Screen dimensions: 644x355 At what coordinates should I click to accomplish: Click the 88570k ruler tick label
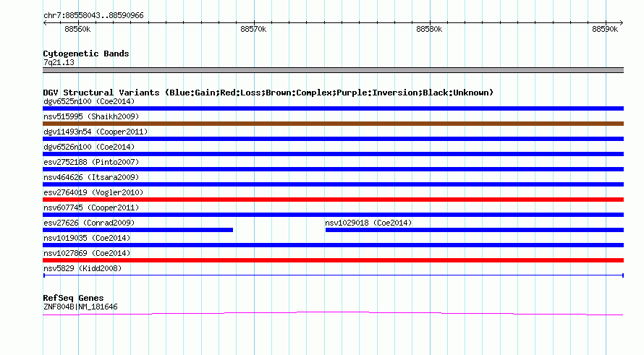pyautogui.click(x=253, y=29)
